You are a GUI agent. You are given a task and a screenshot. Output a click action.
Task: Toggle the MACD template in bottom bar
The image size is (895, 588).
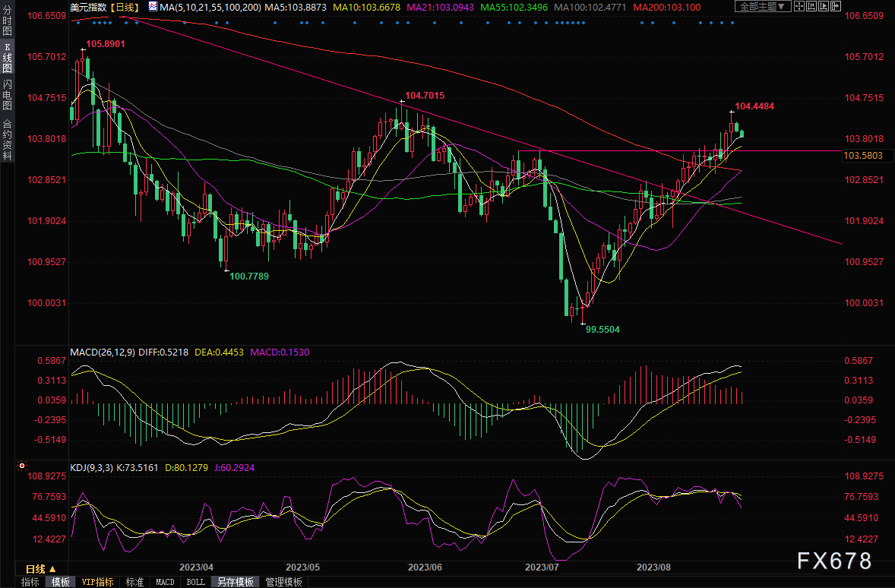point(165,582)
